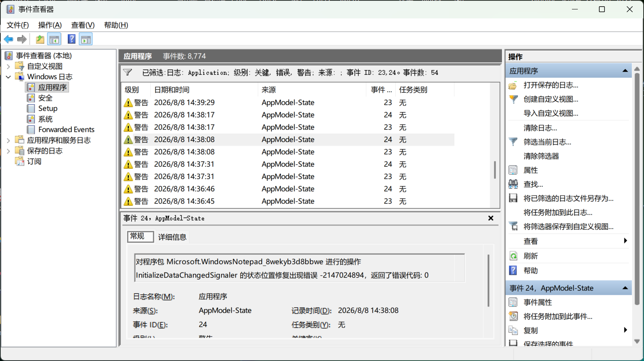The width and height of the screenshot is (644, 361).
Task: Expand 应用程序和服务日志 tree node
Action: click(8, 140)
